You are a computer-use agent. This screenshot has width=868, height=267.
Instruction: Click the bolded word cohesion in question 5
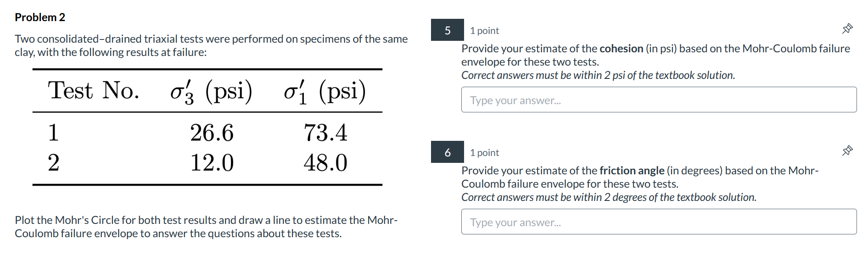(621, 48)
